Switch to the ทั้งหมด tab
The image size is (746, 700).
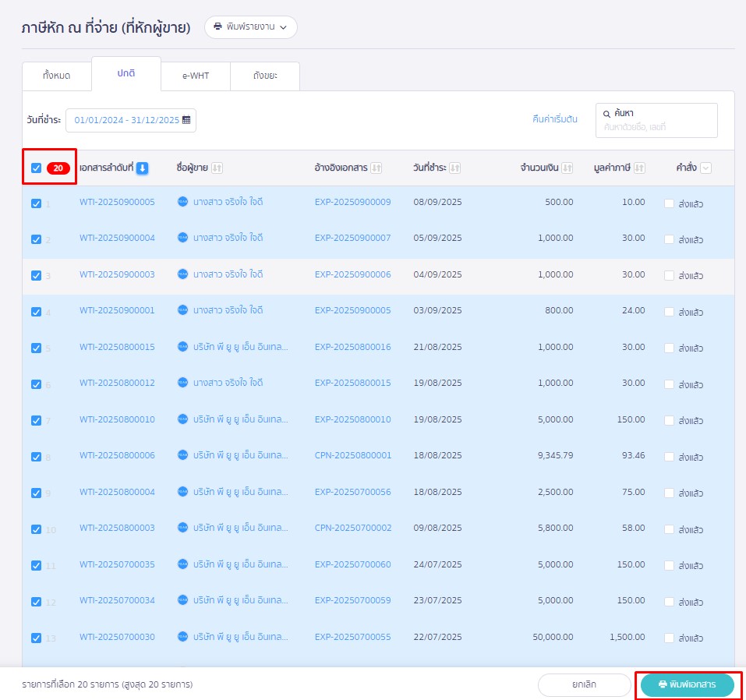(57, 76)
